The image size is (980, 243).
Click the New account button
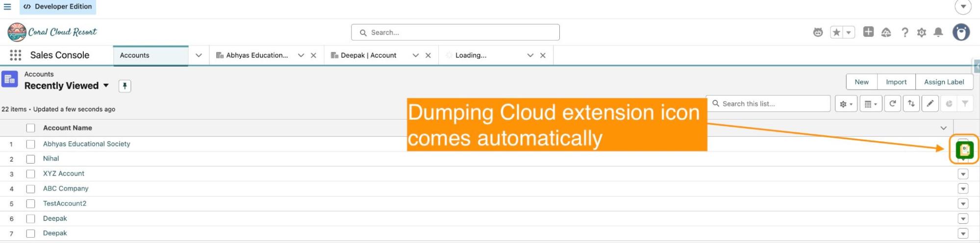(861, 82)
